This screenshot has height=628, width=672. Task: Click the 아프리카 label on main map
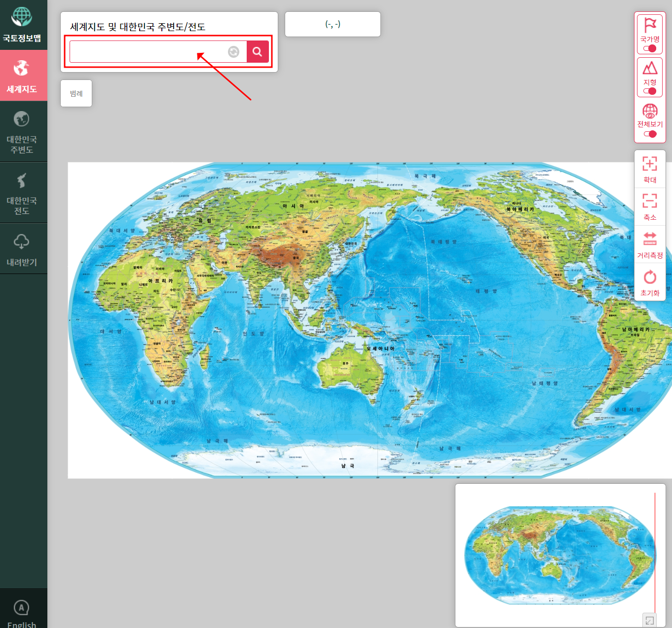point(160,280)
